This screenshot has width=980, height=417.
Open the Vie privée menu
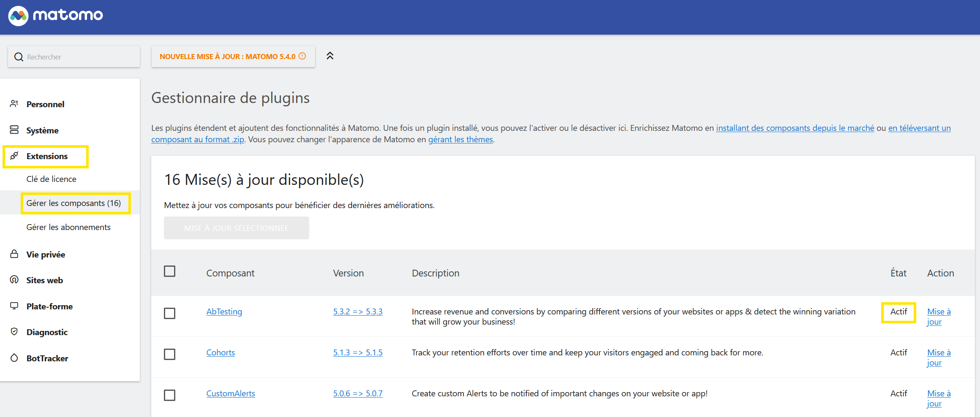coord(46,255)
